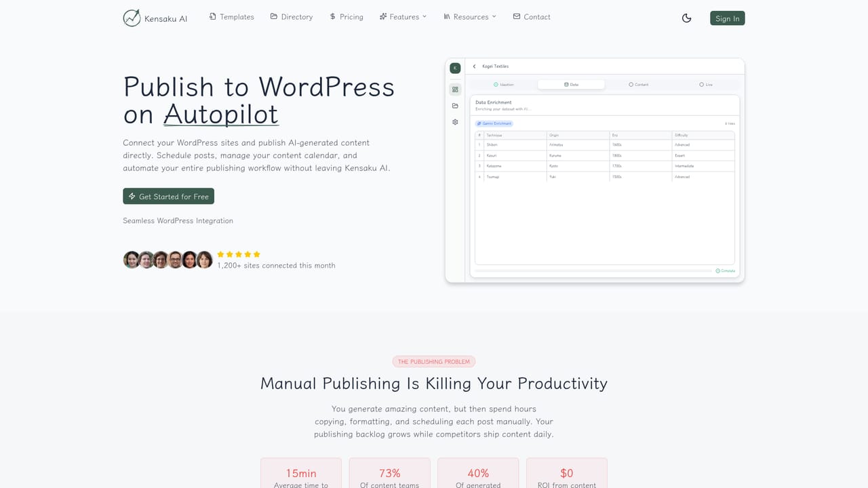Screen dimensions: 868x488
Task: Click the 1,200+ sites connected text
Action: pos(276,266)
